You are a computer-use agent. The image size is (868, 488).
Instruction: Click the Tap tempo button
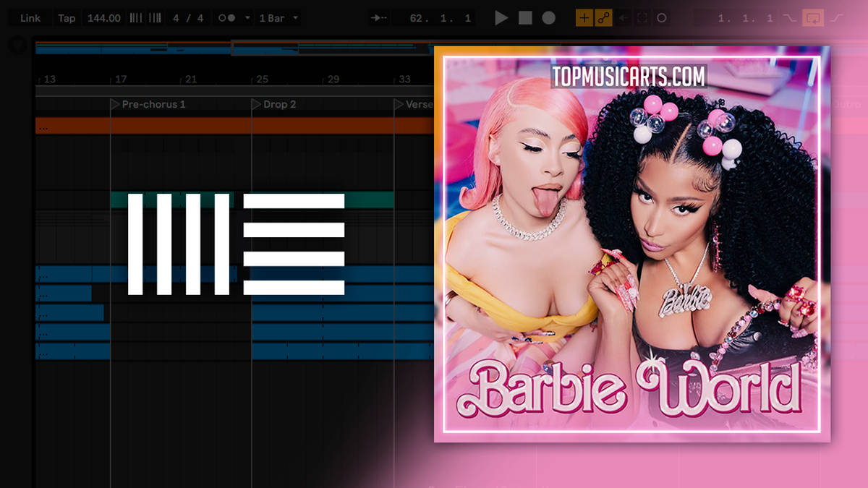click(x=67, y=17)
